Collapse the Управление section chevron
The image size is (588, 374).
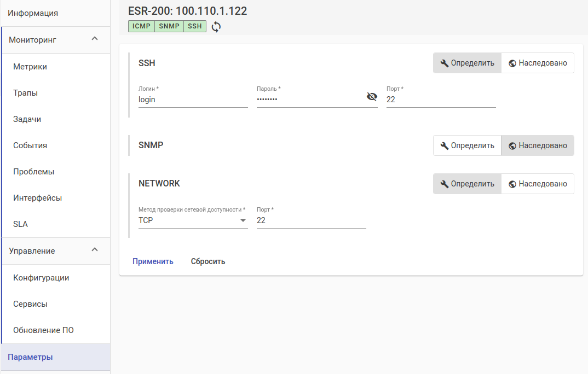click(x=95, y=250)
